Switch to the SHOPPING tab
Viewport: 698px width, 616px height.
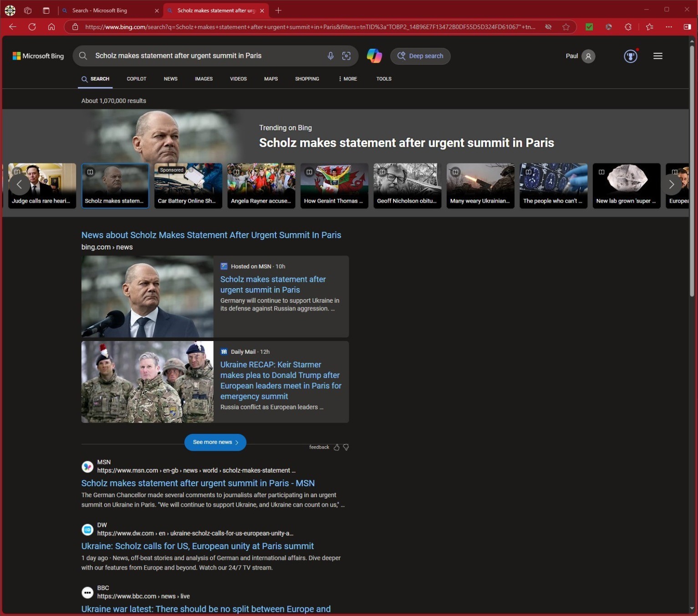307,79
